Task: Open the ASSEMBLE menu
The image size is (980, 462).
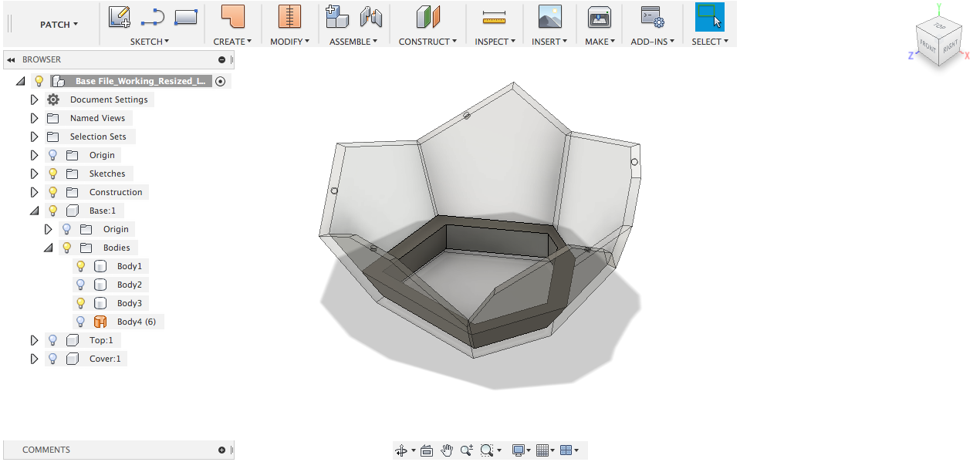Action: pos(353,42)
